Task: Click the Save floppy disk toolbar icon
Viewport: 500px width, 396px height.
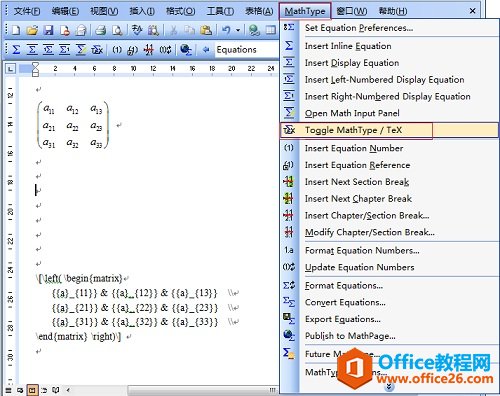Action: (x=49, y=31)
